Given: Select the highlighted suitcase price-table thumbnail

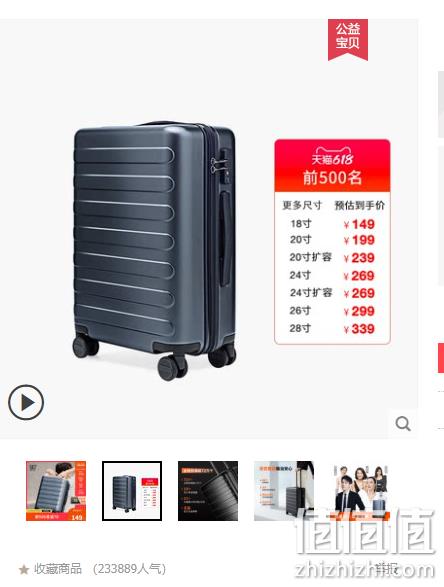Looking at the screenshot, I should click(132, 491).
